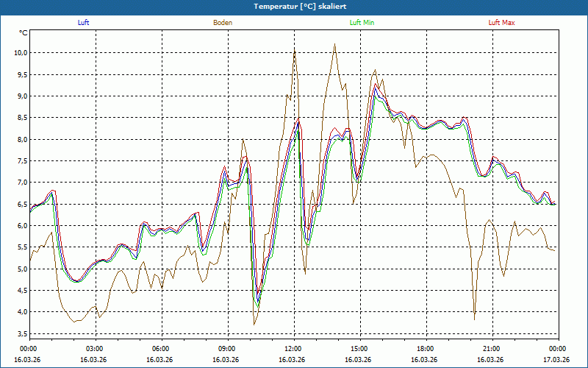Image resolution: width=588 pixels, height=368 pixels.
Task: Click the highest Boden peak above 10,0
Action: (x=334, y=45)
